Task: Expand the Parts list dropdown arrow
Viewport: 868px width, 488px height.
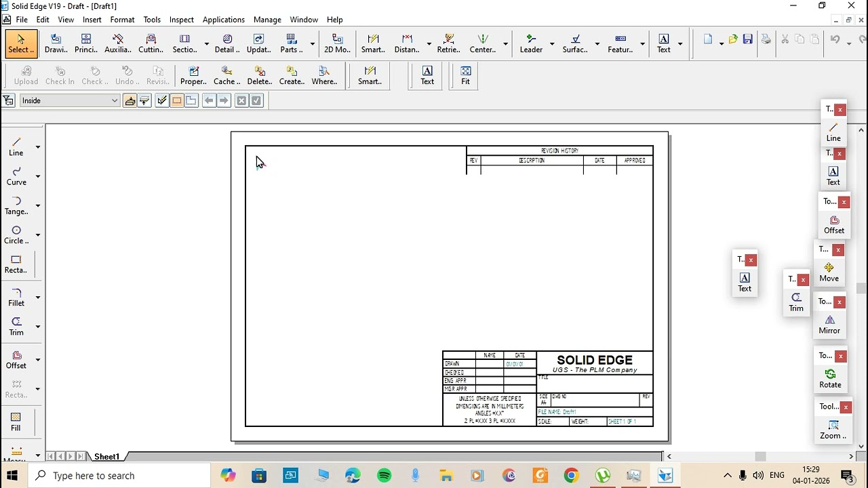Action: click(313, 44)
